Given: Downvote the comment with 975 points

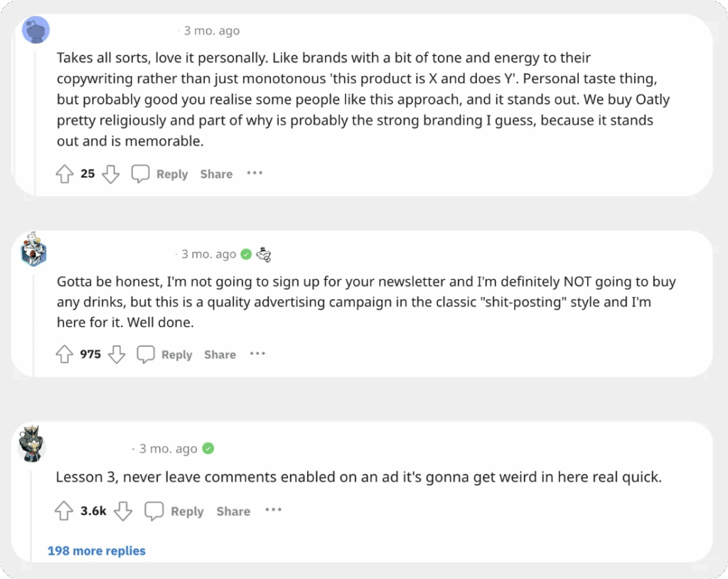Looking at the screenshot, I should 117,355.
